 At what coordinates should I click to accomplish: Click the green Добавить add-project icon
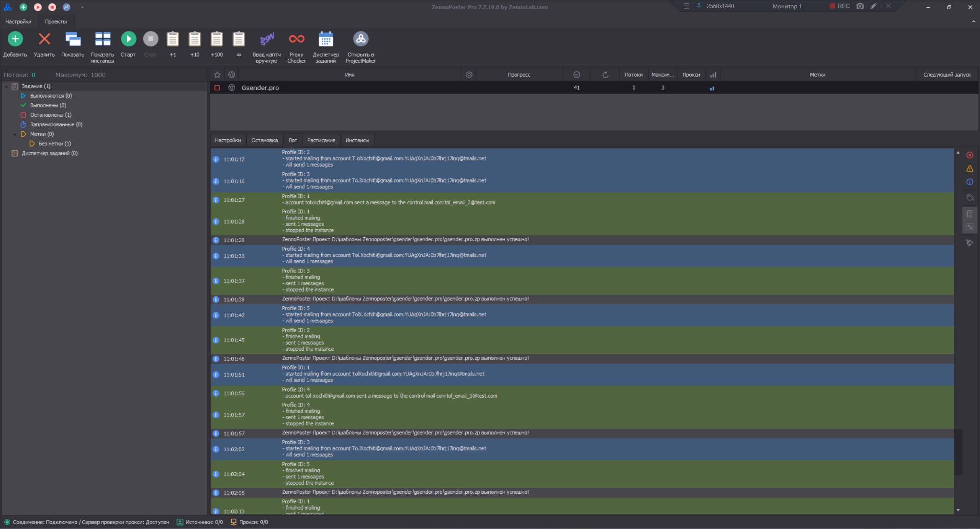click(x=15, y=39)
